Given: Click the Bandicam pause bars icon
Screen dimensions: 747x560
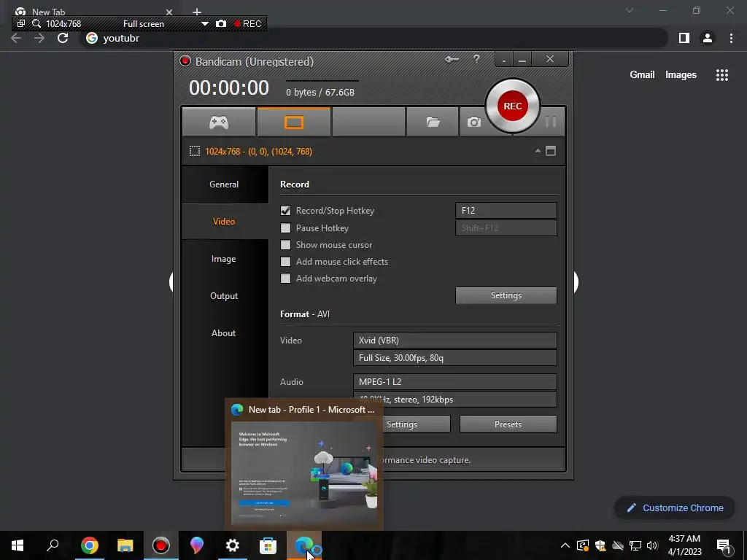Looking at the screenshot, I should 551,122.
